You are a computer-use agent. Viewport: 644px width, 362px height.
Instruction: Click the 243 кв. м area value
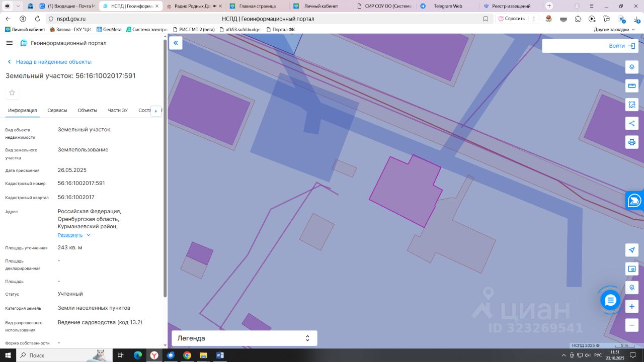coord(70,247)
